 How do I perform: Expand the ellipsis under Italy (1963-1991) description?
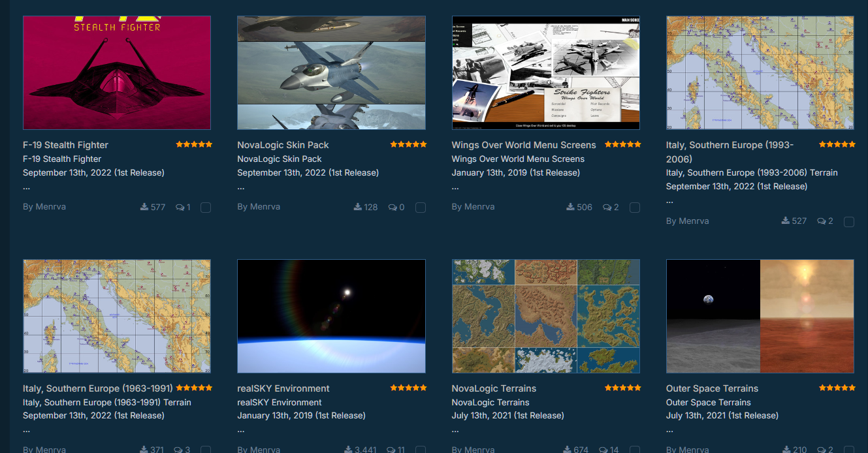(x=27, y=430)
